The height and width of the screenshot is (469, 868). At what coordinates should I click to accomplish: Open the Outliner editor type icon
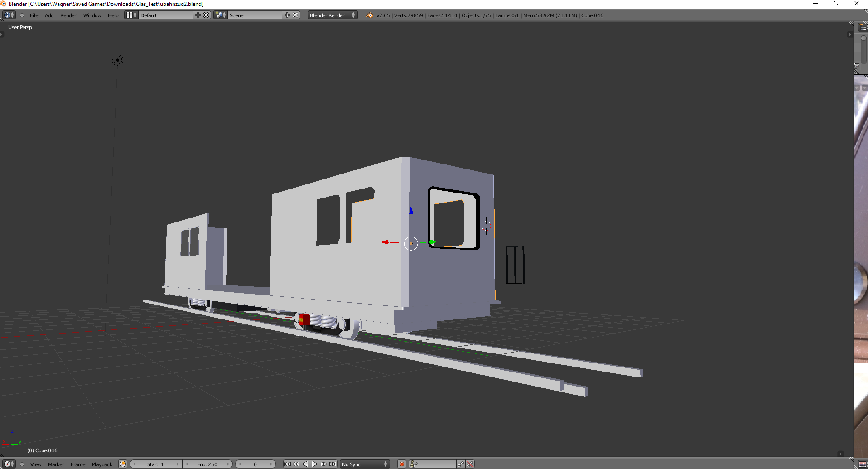coord(863,27)
